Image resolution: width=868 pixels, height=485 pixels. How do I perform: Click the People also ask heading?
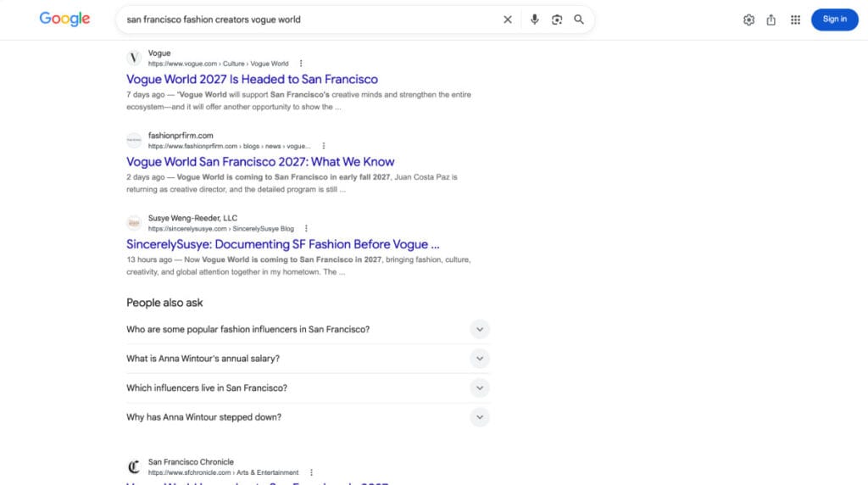tap(164, 303)
